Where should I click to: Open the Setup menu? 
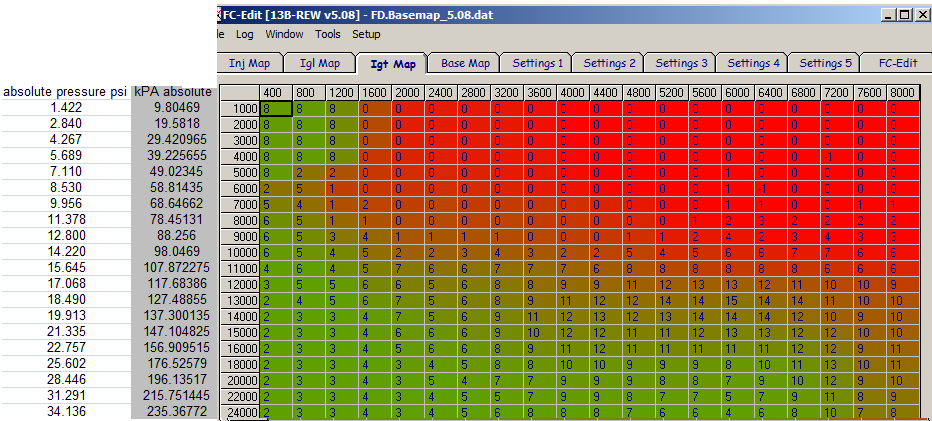(x=366, y=34)
